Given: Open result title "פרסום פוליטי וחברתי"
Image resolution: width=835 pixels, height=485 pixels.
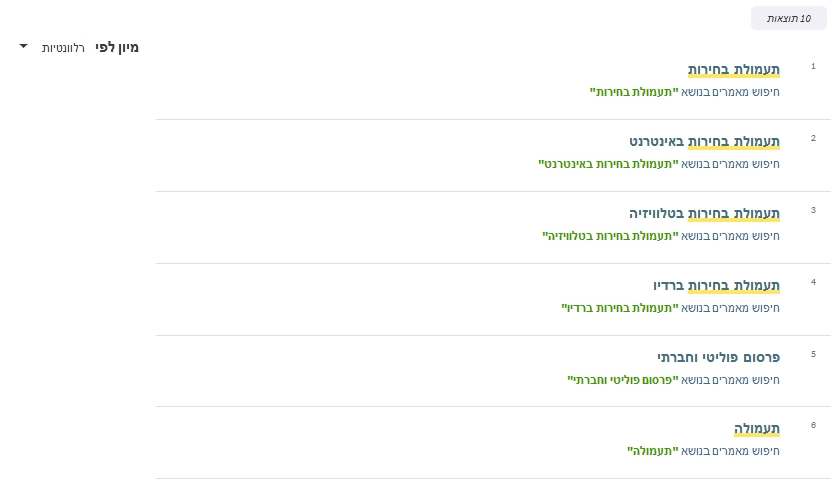Looking at the screenshot, I should click(x=718, y=356).
